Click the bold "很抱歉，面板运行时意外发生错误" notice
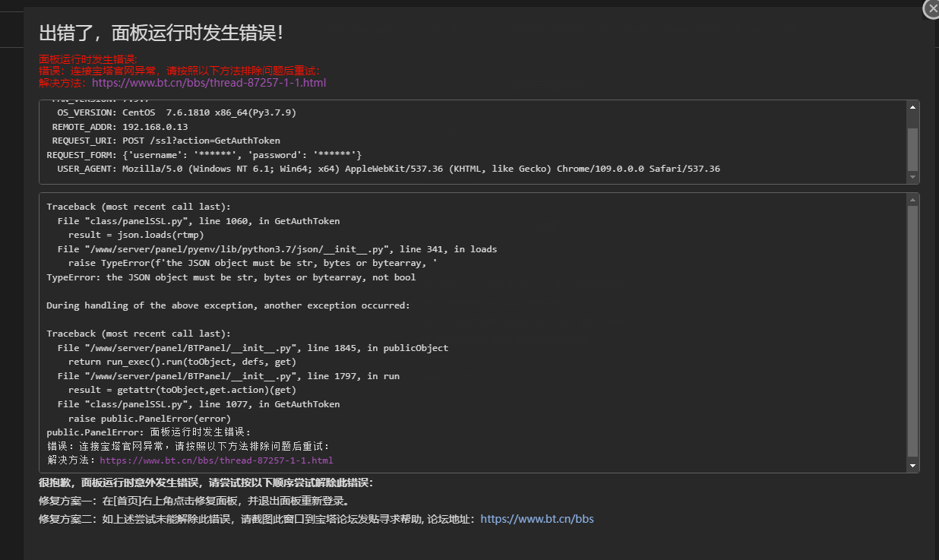Viewport: 939px width, 560px height. point(206,482)
